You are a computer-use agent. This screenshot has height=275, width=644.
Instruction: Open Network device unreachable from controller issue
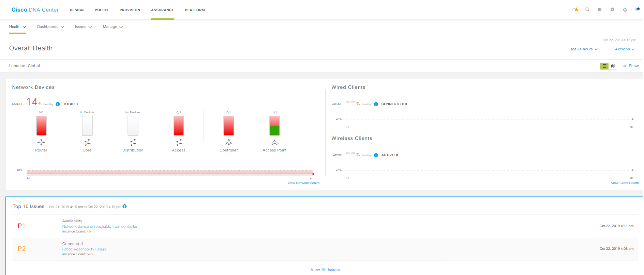(x=100, y=226)
